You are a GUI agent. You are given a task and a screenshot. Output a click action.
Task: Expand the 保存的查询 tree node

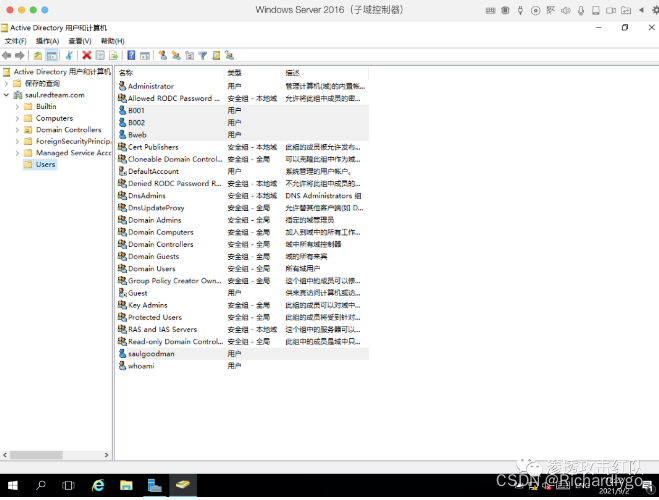[6, 83]
